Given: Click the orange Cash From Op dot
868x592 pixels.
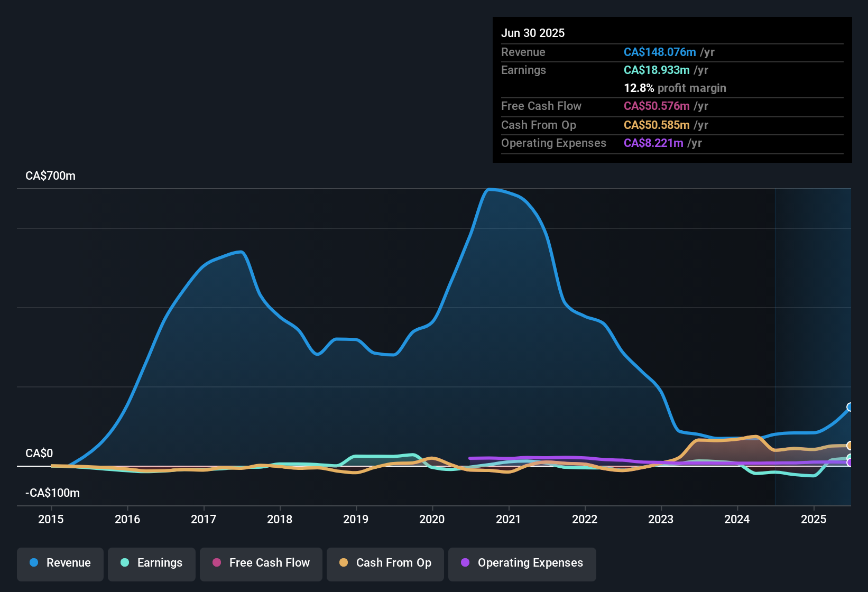Looking at the screenshot, I should tap(344, 562).
